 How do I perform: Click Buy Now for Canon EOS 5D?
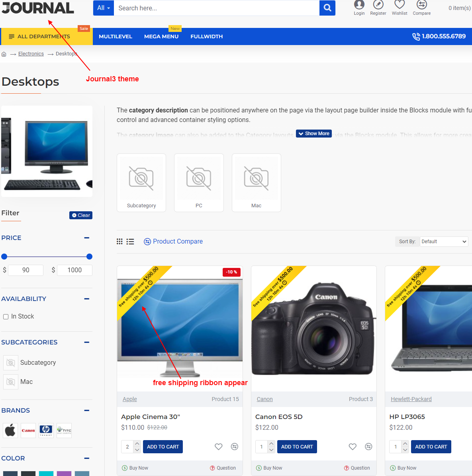(269, 468)
